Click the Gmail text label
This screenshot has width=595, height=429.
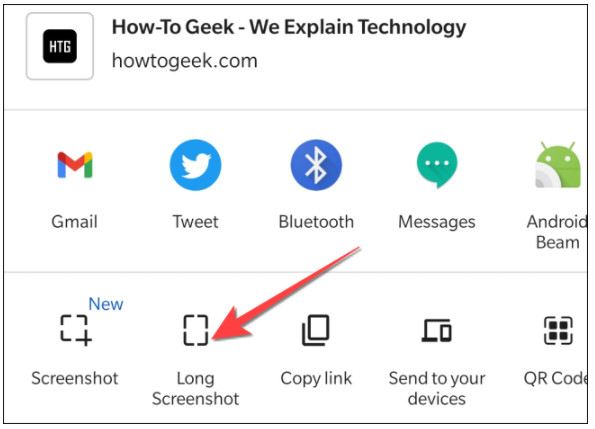(x=75, y=222)
